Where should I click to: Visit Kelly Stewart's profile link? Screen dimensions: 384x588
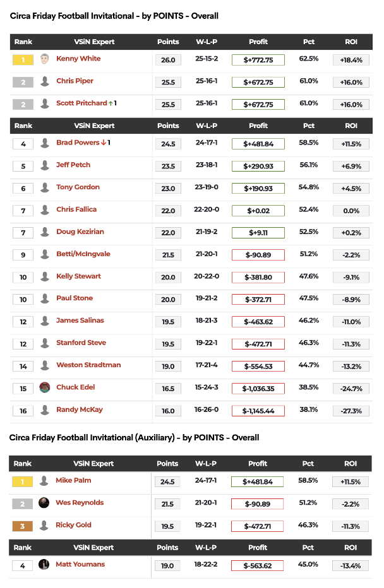click(78, 276)
